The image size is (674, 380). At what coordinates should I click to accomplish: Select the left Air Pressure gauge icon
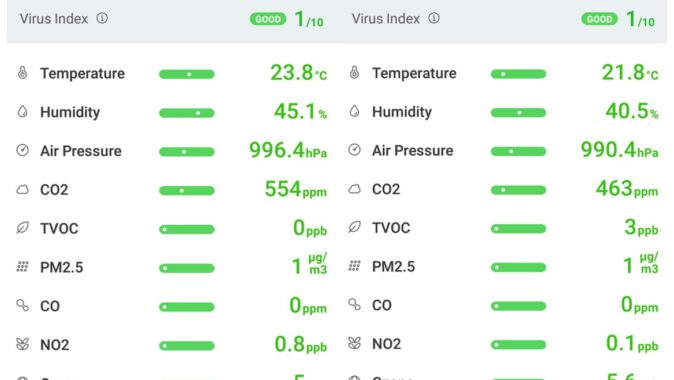click(22, 150)
